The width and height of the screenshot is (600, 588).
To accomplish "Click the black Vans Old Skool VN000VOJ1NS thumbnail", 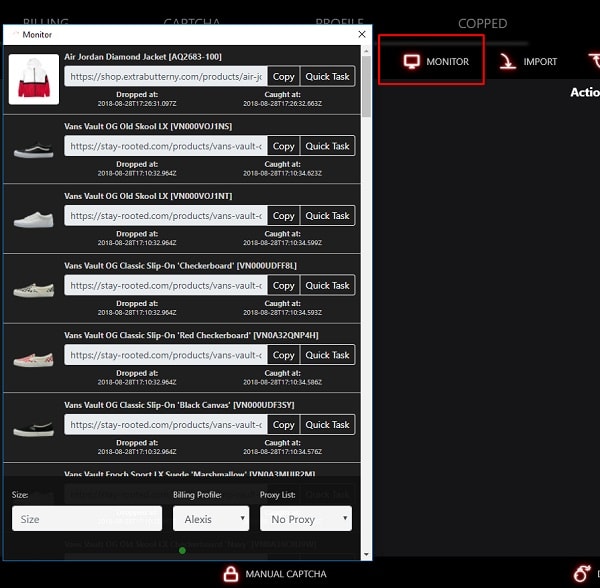I will [x=34, y=150].
